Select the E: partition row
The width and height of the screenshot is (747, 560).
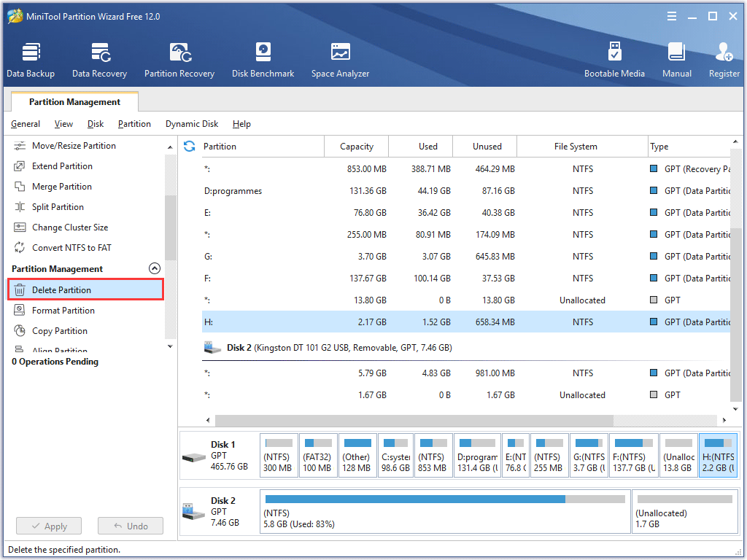(x=466, y=213)
